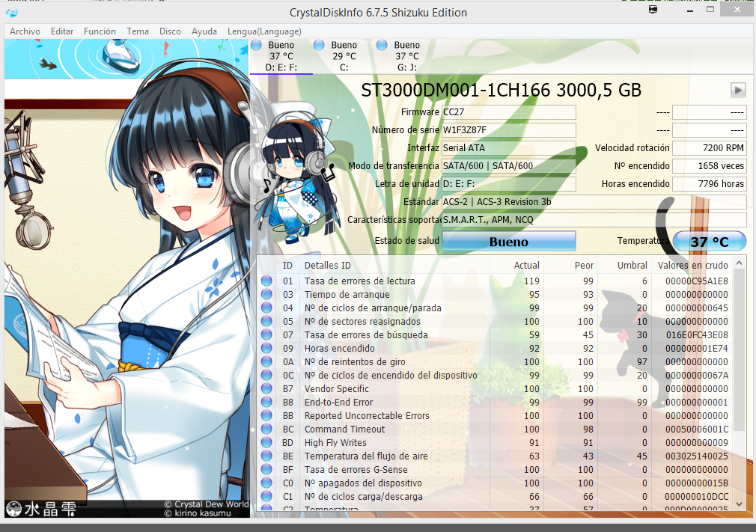The image size is (756, 532).
Task: Click the CrystalDiskInfo app icon in title bar
Action: coord(11,13)
